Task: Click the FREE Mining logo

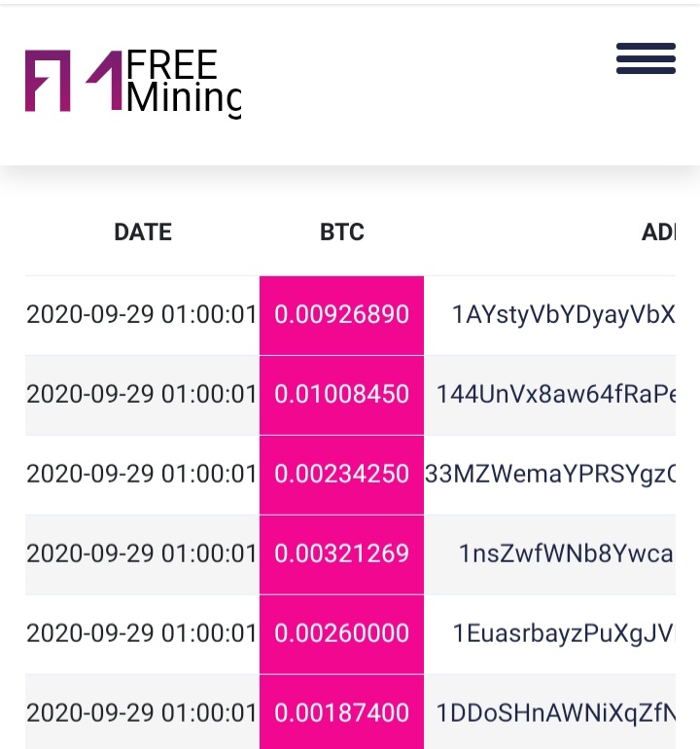Action: coord(133,82)
